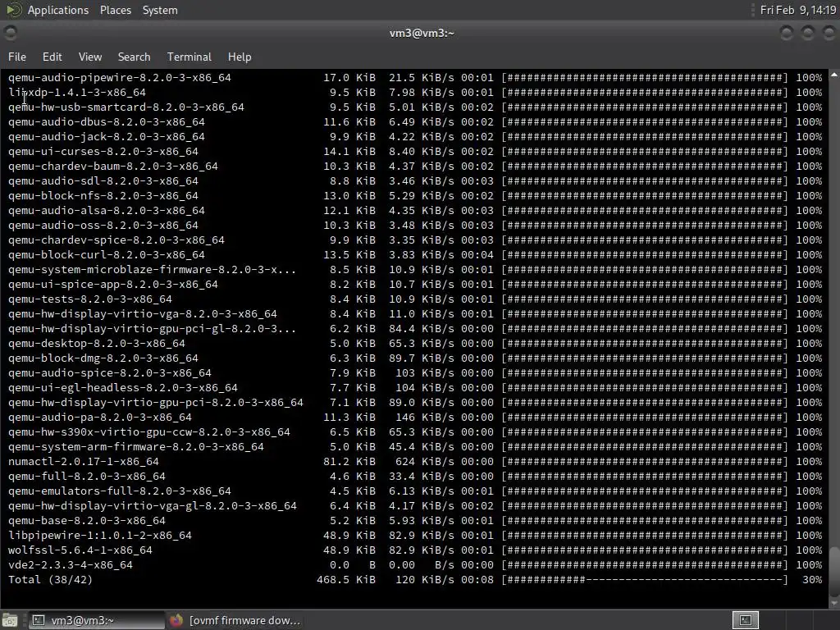Click the text qemu-chardev-spice-8.2.0-3-x86_64
The image size is (840, 630).
coord(116,240)
